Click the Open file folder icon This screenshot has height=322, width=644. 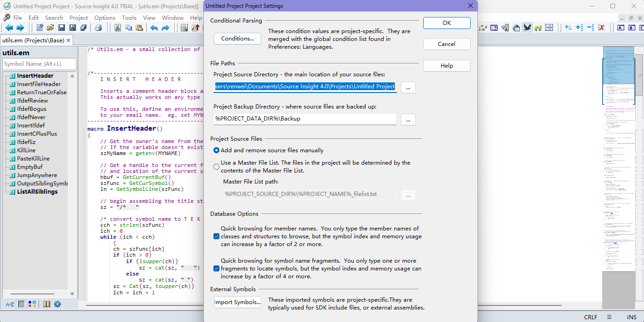click(x=51, y=28)
